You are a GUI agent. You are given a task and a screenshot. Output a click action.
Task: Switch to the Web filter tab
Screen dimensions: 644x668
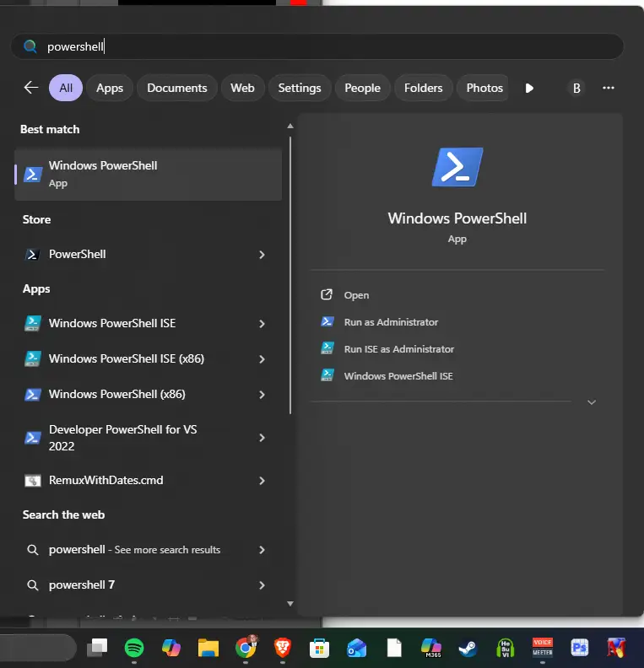242,88
